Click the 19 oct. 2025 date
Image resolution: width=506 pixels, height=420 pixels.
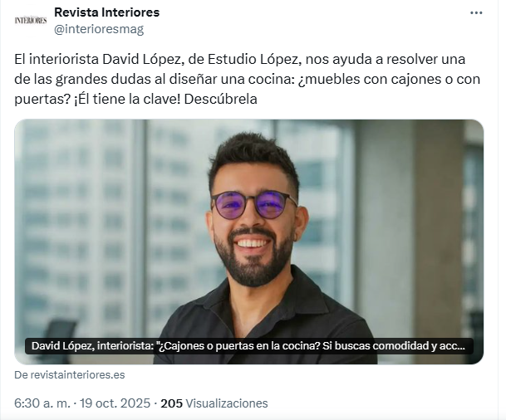(x=115, y=403)
